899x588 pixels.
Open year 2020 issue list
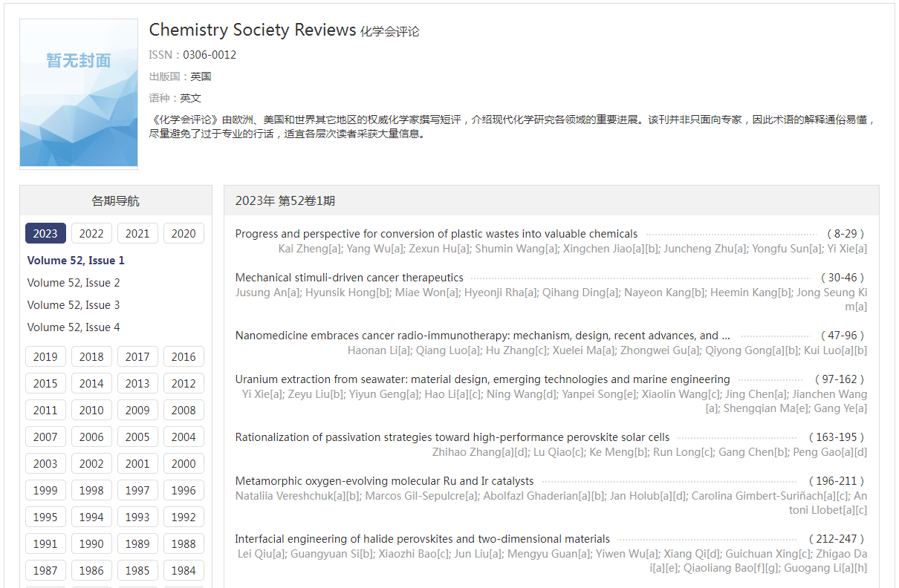184,233
